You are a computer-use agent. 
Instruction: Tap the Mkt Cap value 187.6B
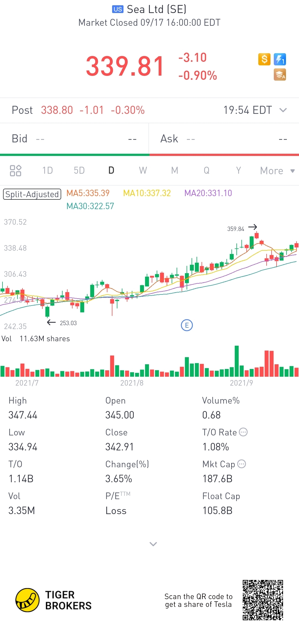[x=217, y=479]
